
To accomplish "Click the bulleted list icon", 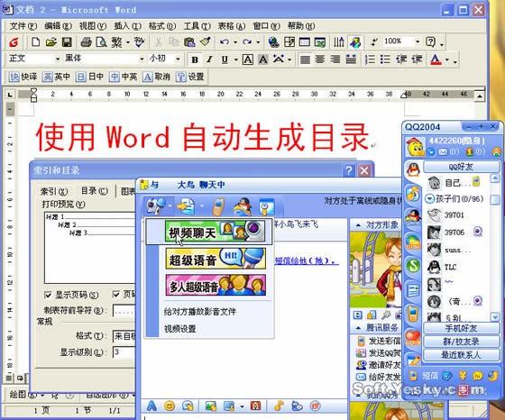I will [x=385, y=59].
